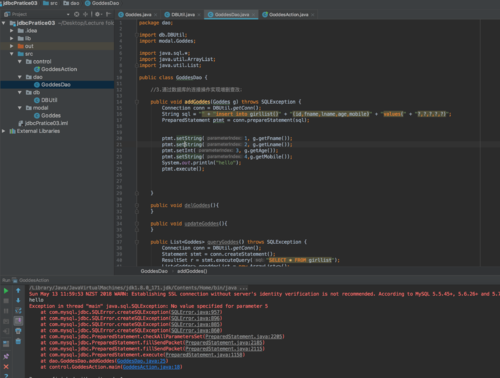Collapse the dao package

[x=20, y=77]
